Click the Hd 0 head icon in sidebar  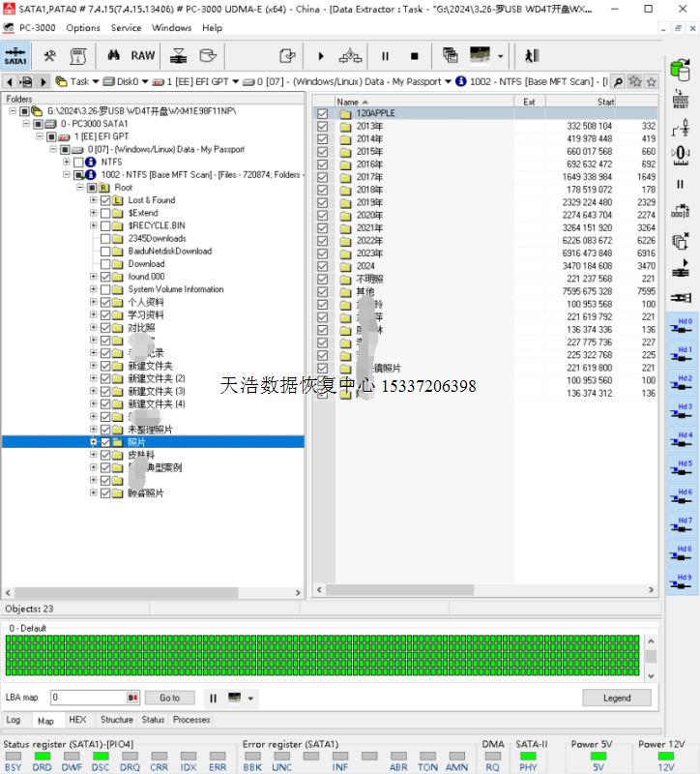click(x=683, y=328)
